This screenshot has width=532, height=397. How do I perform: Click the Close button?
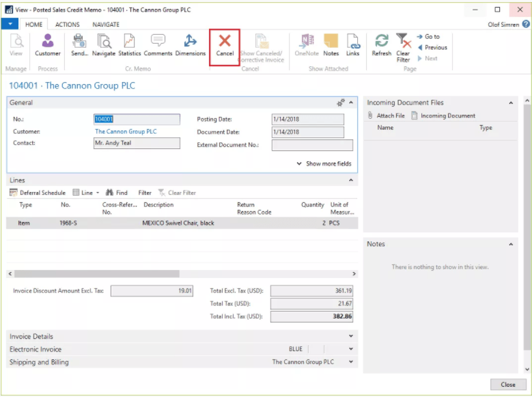coord(508,385)
